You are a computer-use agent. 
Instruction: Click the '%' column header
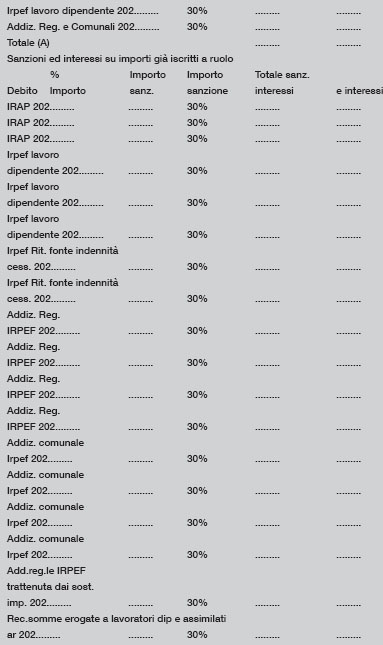tap(55, 75)
